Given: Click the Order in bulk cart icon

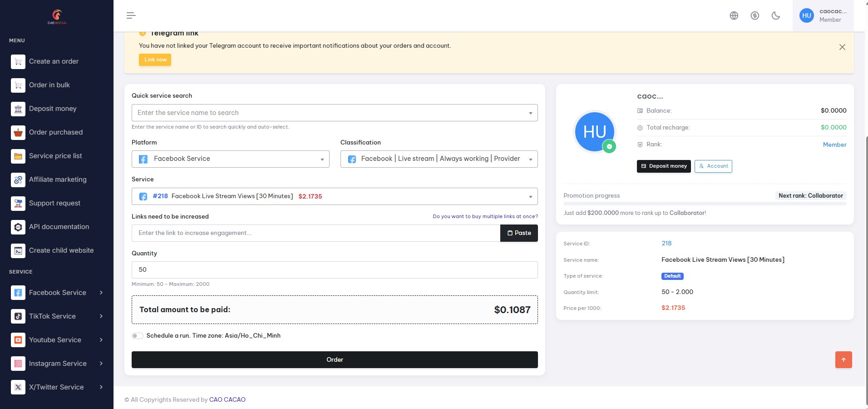Looking at the screenshot, I should click(18, 85).
